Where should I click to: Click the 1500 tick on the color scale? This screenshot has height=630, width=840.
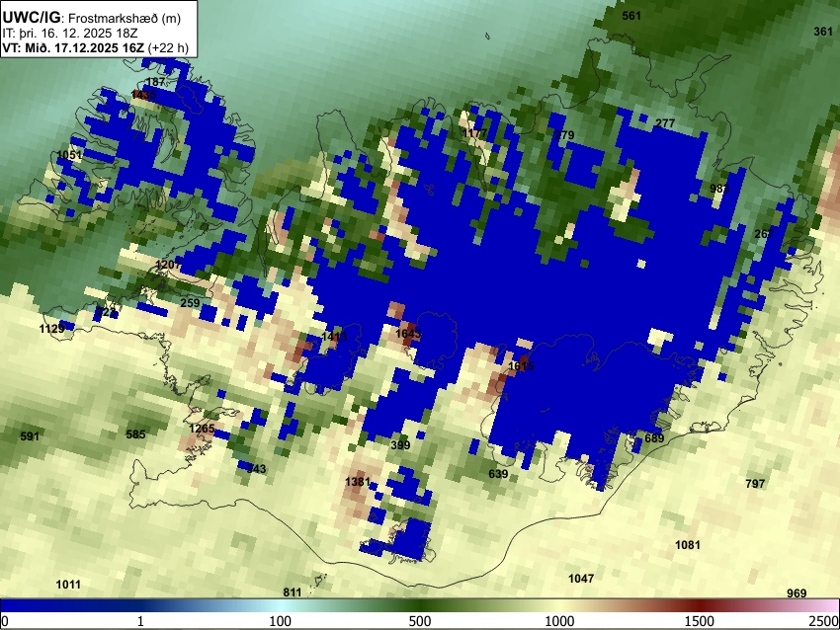pyautogui.click(x=700, y=621)
